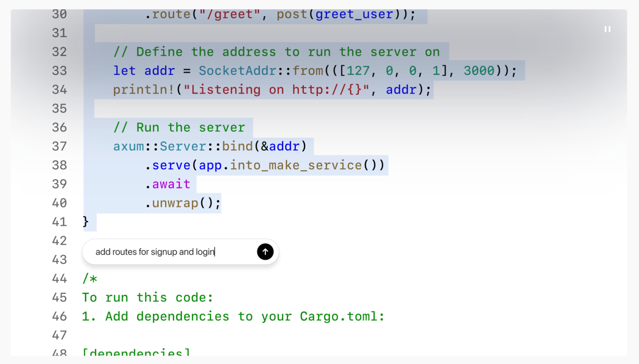The height and width of the screenshot is (364, 639).
Task: Click the "/greet" string in the route call
Action: click(230, 14)
